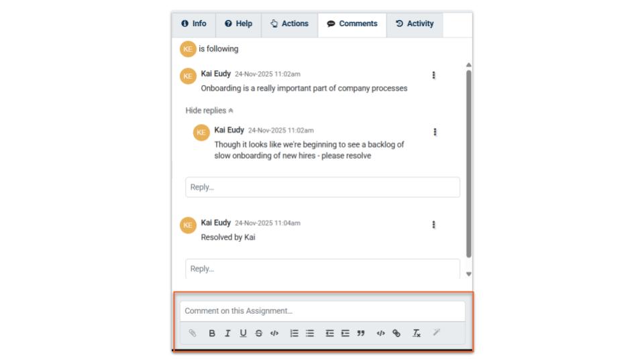Insert a hyperlink
Viewport: 644px width, 362px height.
pyautogui.click(x=396, y=333)
